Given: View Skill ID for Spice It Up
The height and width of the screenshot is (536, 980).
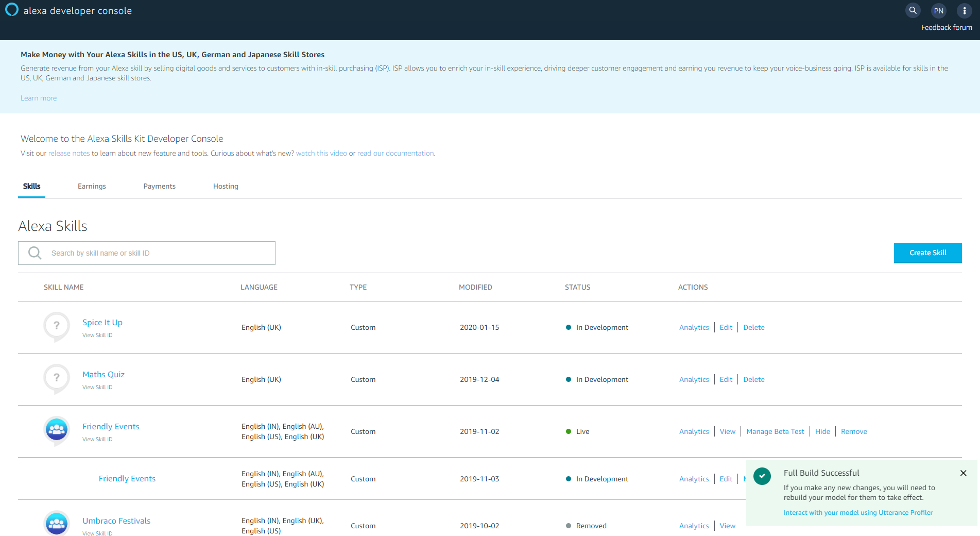Looking at the screenshot, I should (97, 335).
